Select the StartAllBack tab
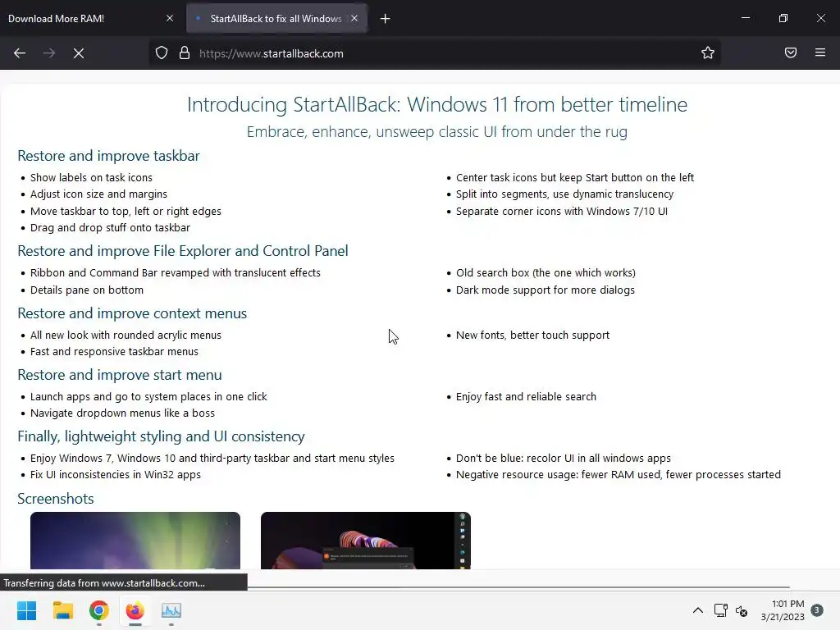This screenshot has height=630, width=840. pos(276,18)
